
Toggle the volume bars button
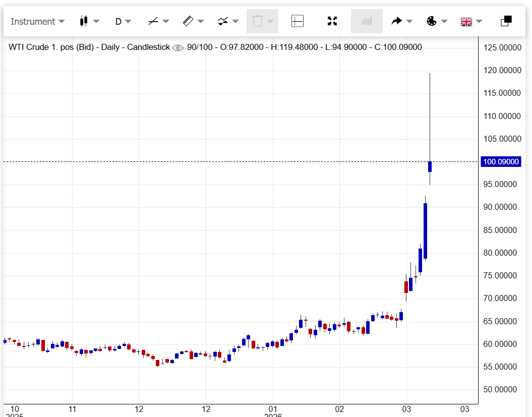[367, 21]
